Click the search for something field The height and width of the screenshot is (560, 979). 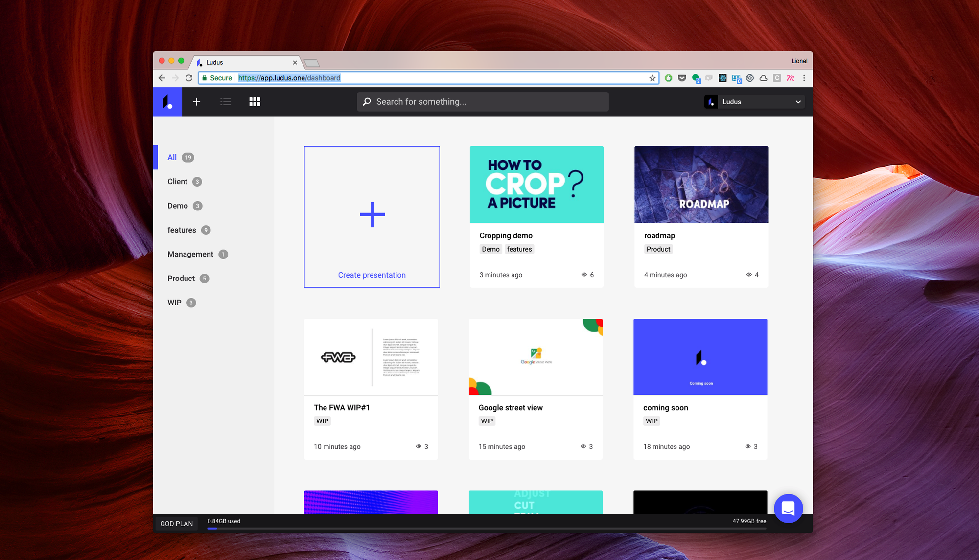[482, 101]
